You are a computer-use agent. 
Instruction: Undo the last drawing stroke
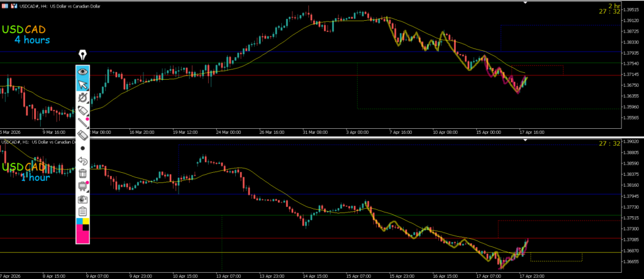[x=82, y=161]
